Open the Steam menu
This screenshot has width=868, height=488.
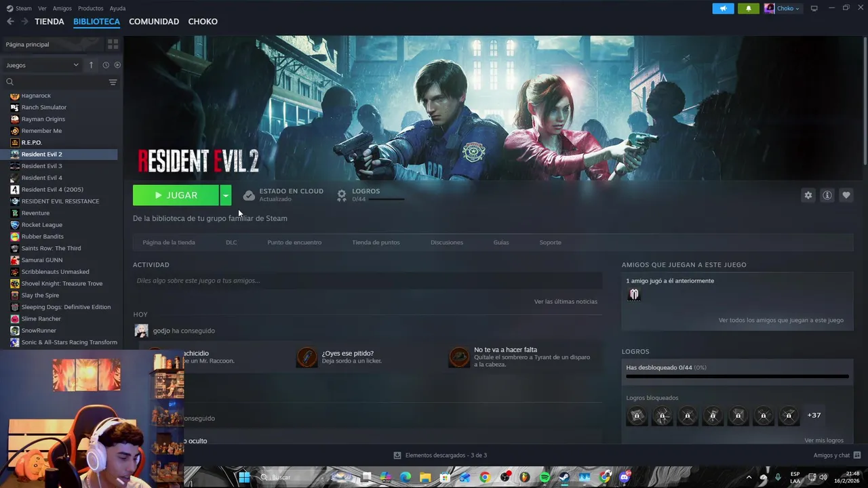(24, 8)
